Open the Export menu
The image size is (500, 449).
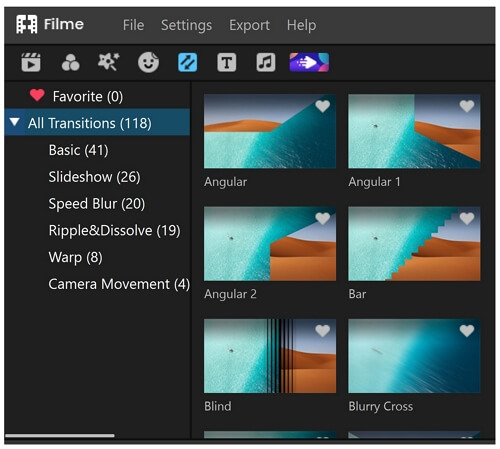coord(249,25)
